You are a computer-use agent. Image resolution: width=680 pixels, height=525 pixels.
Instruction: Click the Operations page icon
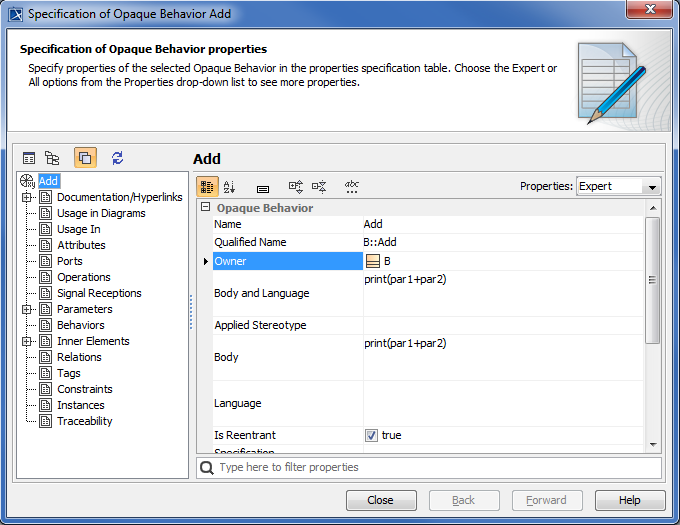coord(46,277)
